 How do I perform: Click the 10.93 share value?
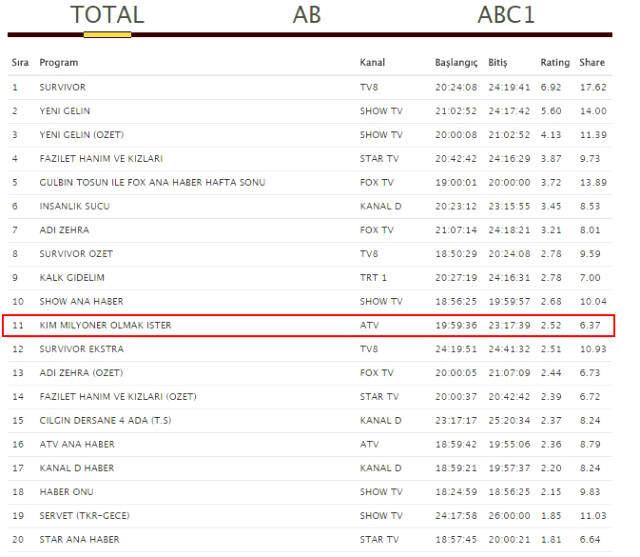(x=593, y=349)
